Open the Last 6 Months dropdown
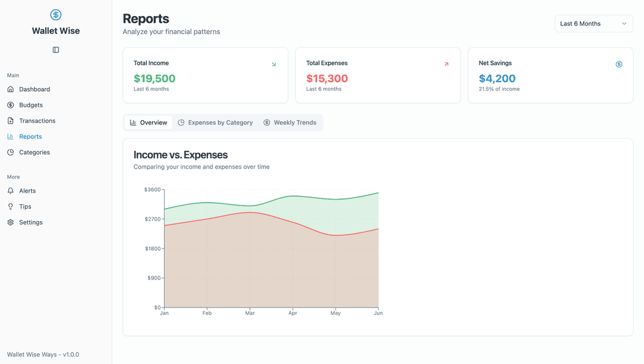Screen dimensions: 644x364 pyautogui.click(x=594, y=23)
